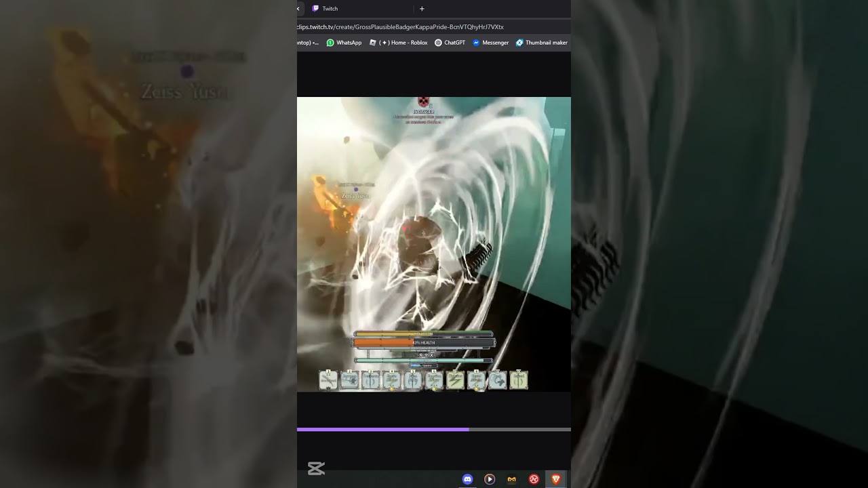Open the Thumbnail maker bookmark

pyautogui.click(x=541, y=43)
